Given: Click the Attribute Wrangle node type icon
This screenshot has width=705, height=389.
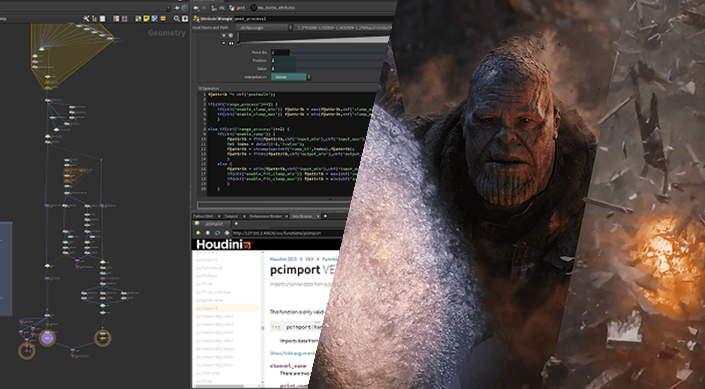Looking at the screenshot, I should (196, 18).
